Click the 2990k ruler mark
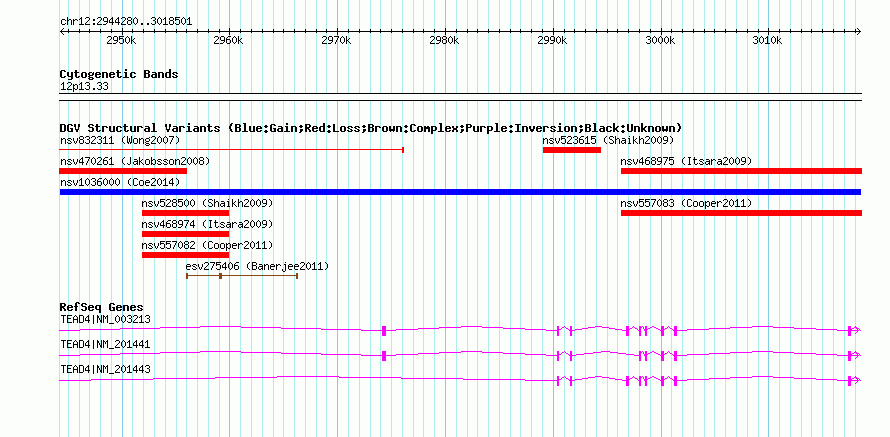The width and height of the screenshot is (890, 437). (553, 41)
